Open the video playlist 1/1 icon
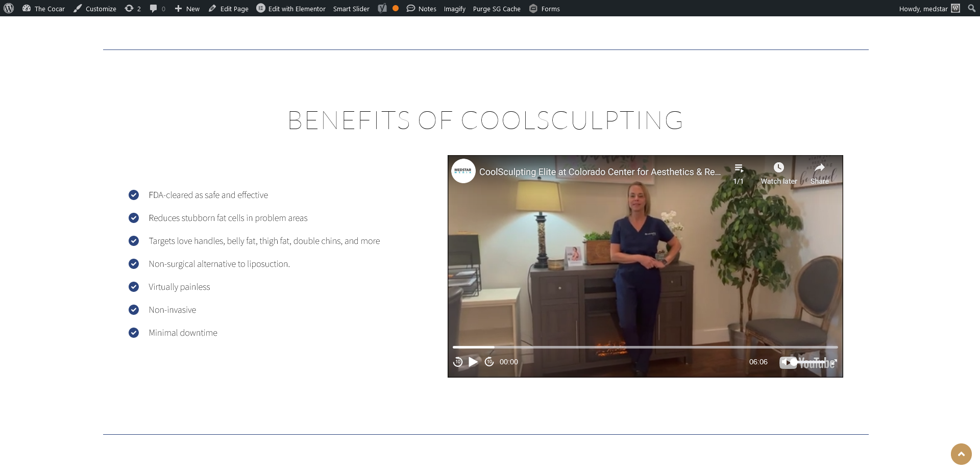 738,173
